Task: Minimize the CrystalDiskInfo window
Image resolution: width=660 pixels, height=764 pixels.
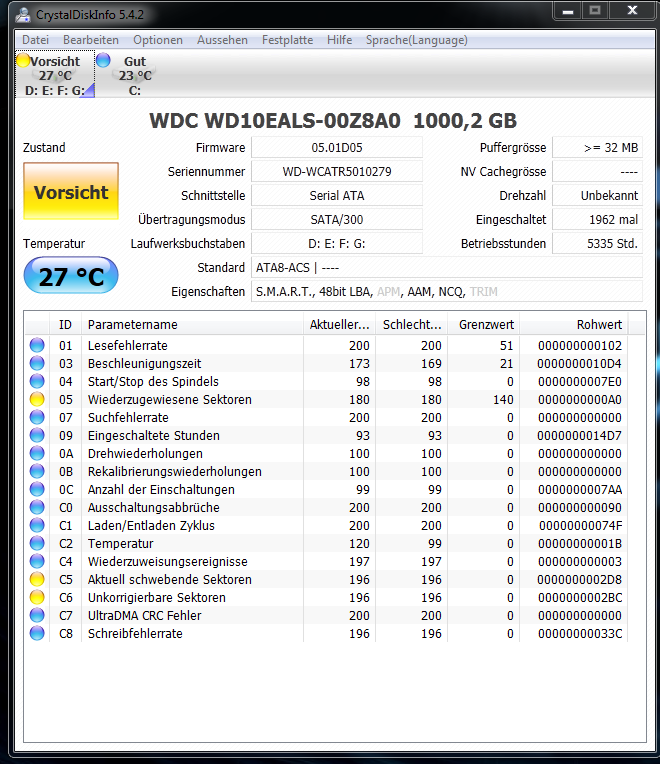Action: coord(567,11)
